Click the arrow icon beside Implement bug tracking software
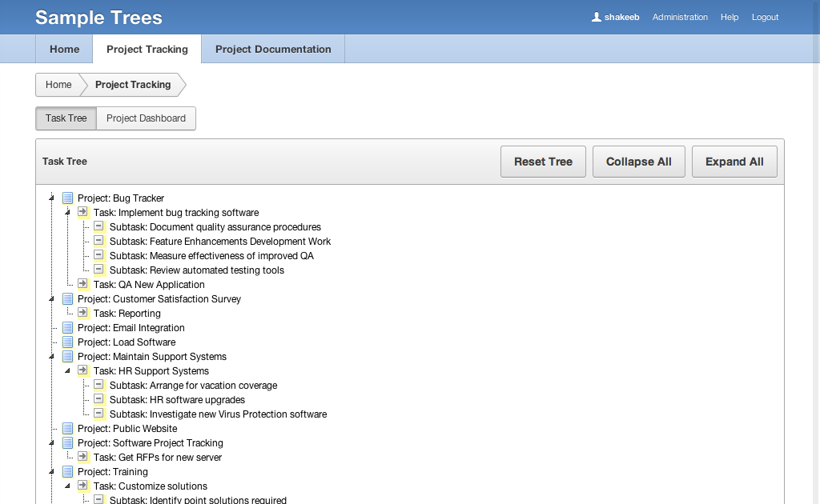 click(x=83, y=213)
